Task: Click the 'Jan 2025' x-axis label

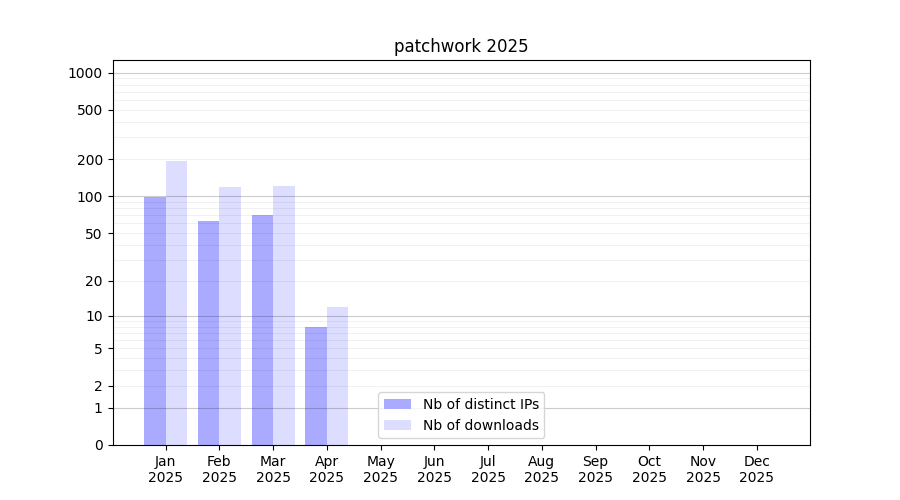Action: pos(166,469)
